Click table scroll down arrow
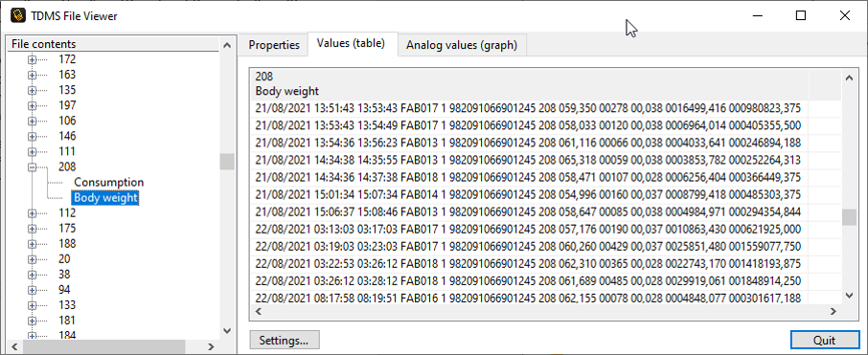868x355 pixels. [849, 297]
